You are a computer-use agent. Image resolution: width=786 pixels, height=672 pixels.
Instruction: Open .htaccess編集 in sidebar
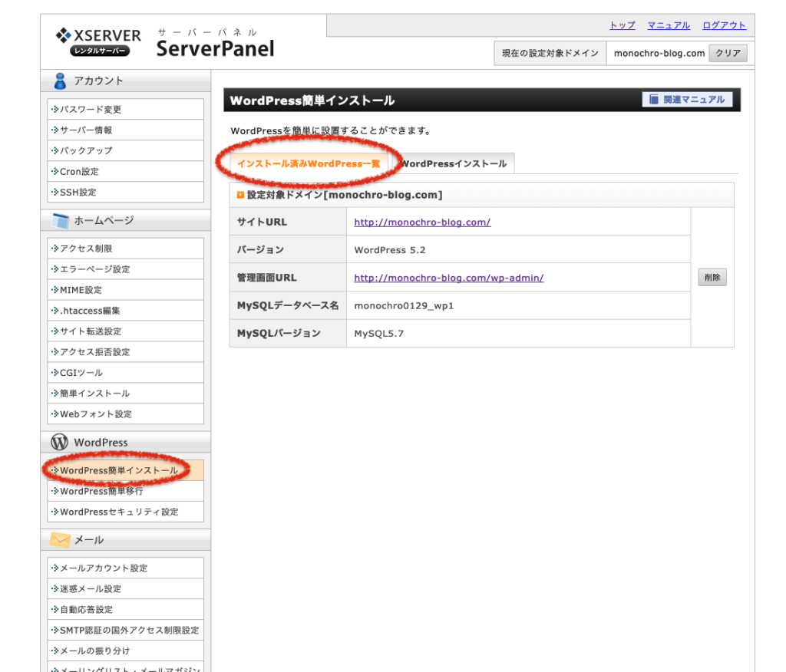tap(125, 311)
